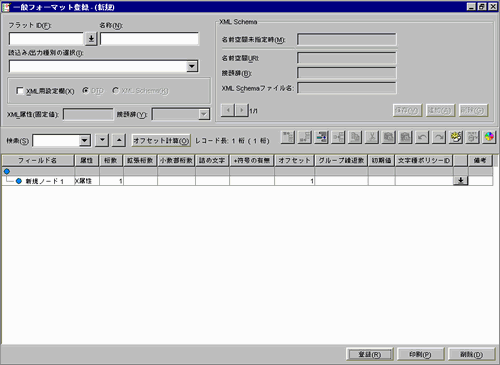Click the next page arrow in XML Schema group

(242, 110)
